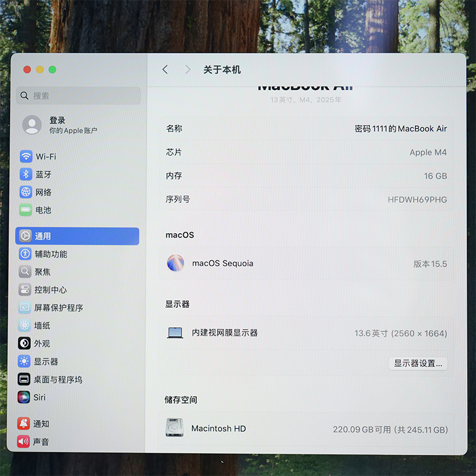Open the 屏幕保护程序 icon
This screenshot has height=476, width=476.
[x=24, y=308]
